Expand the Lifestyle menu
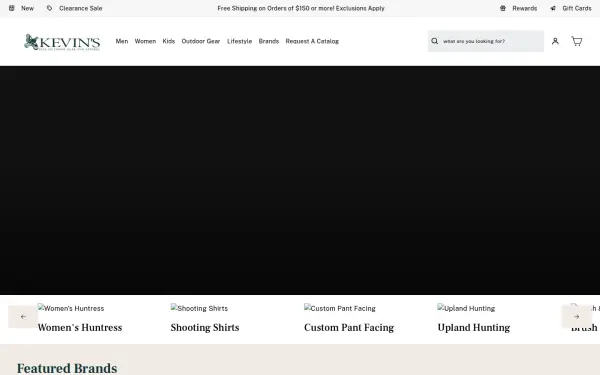The width and height of the screenshot is (600, 375). (x=240, y=41)
